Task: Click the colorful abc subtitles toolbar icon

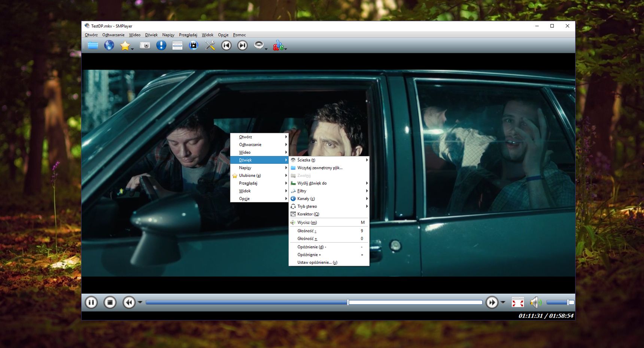Action: click(x=278, y=46)
